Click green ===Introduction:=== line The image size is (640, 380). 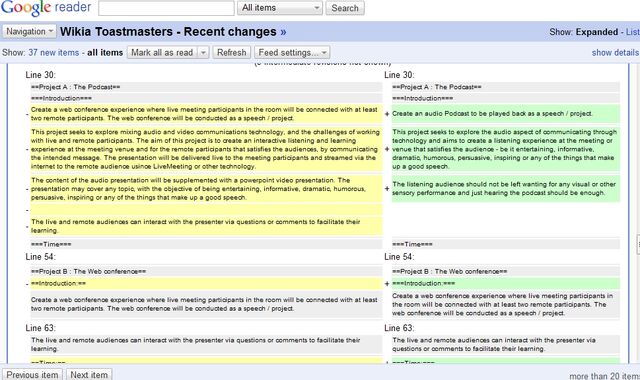506,283
